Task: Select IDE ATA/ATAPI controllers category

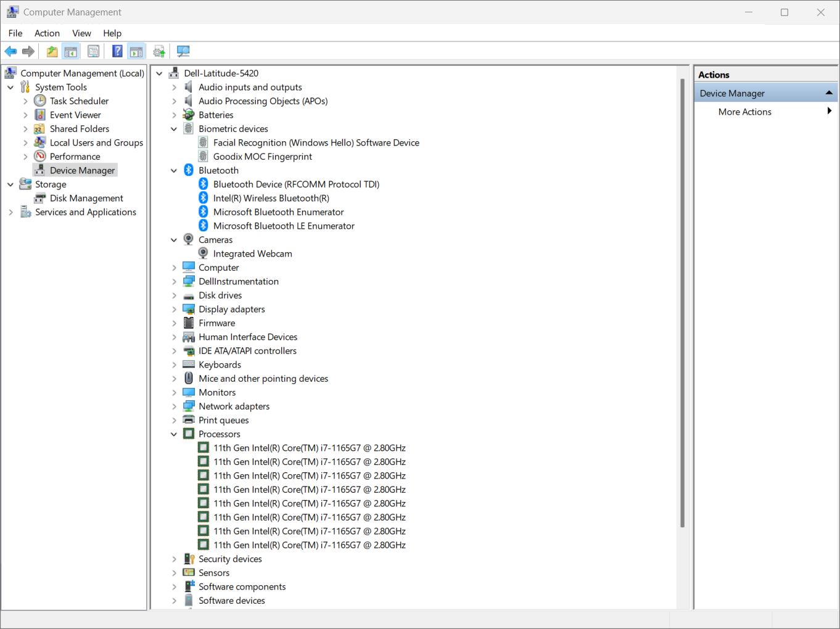Action: tap(247, 350)
